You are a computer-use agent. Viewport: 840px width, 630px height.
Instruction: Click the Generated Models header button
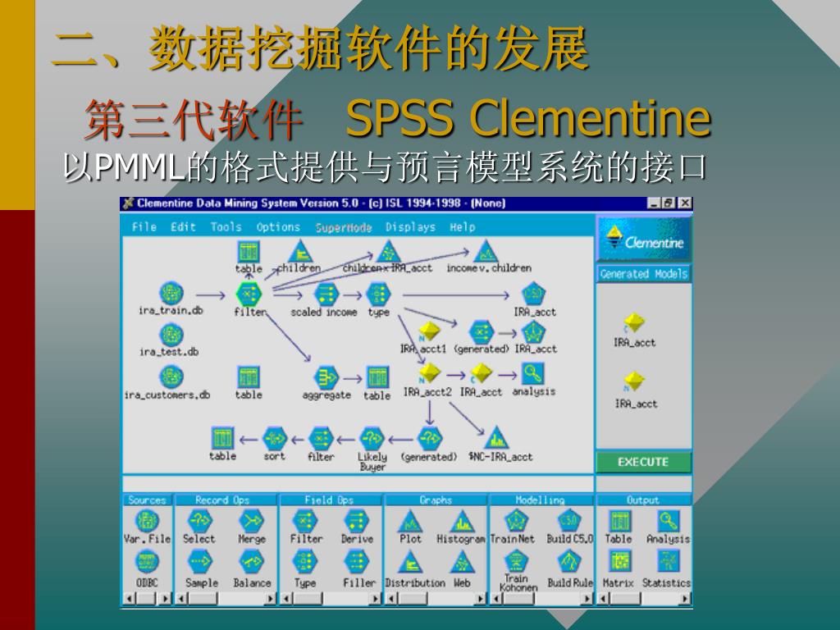[643, 274]
